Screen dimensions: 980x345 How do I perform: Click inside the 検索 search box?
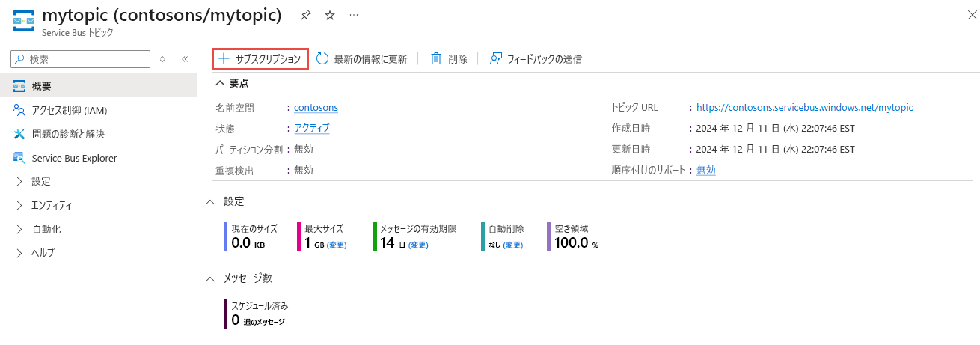81,59
